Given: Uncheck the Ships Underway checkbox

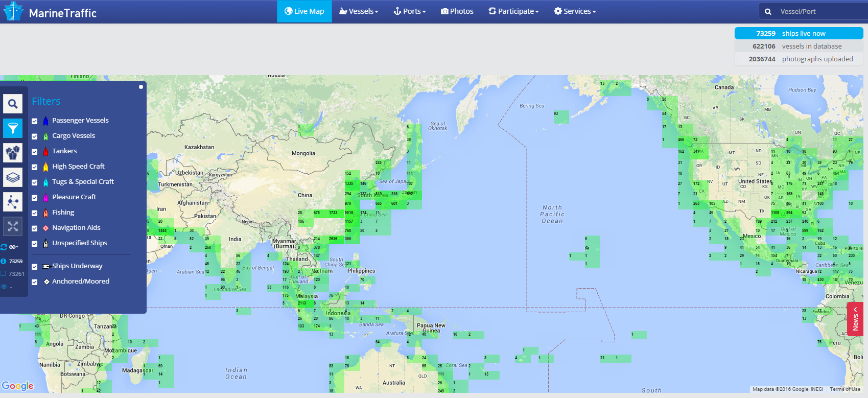Looking at the screenshot, I should (x=35, y=267).
